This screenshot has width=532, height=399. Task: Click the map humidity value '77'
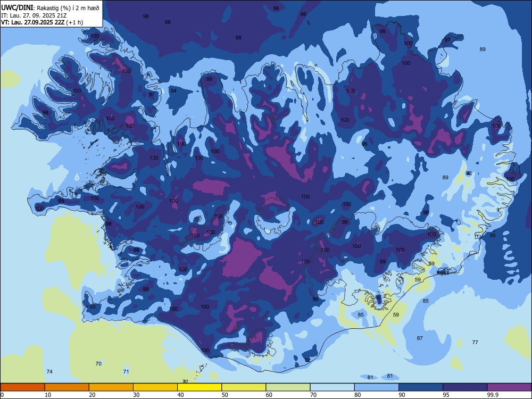coord(475,342)
